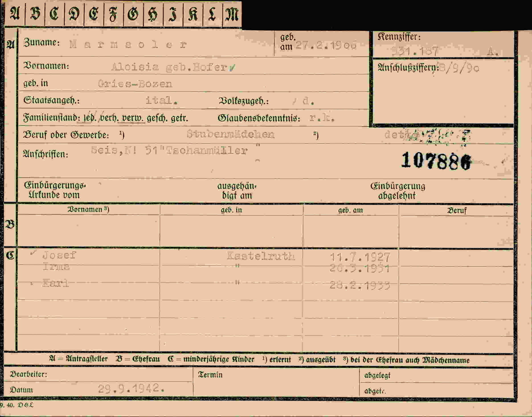Click the Beruf oder Gewerbe label
Viewport: 532px width, 417px height.
click(66, 135)
